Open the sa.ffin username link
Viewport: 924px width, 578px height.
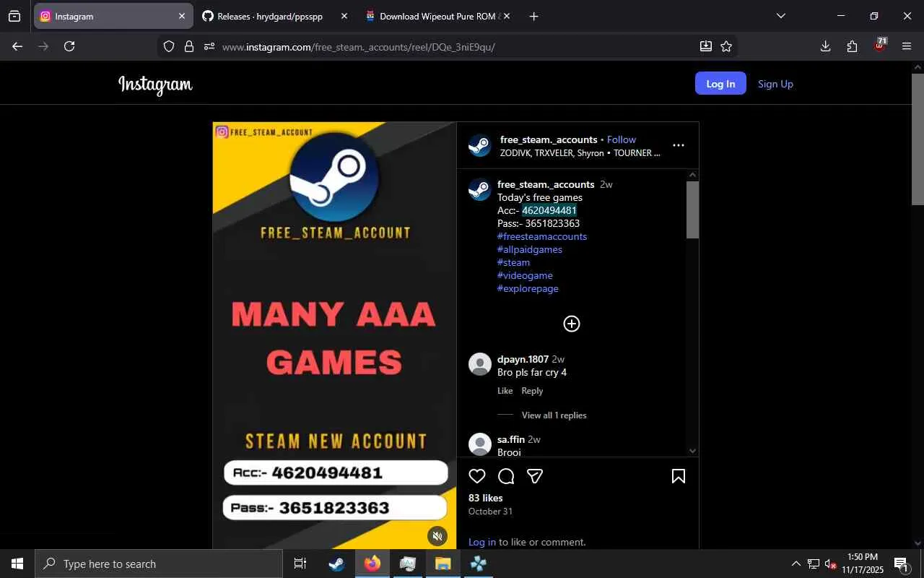pyautogui.click(x=511, y=439)
